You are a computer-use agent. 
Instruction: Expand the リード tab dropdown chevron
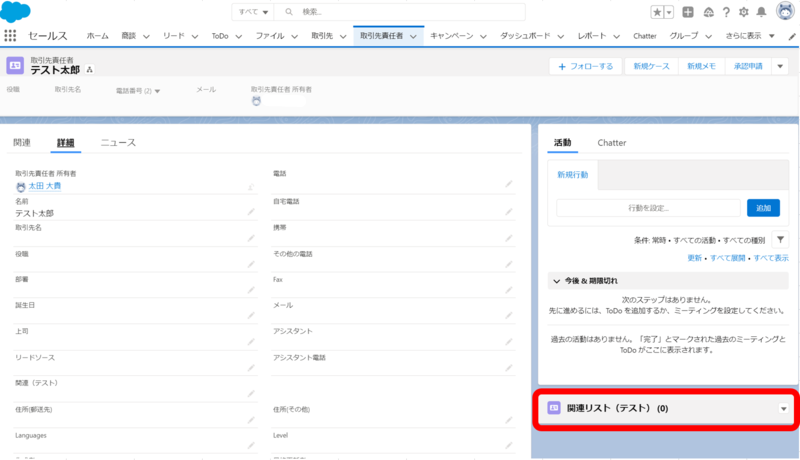coord(195,36)
